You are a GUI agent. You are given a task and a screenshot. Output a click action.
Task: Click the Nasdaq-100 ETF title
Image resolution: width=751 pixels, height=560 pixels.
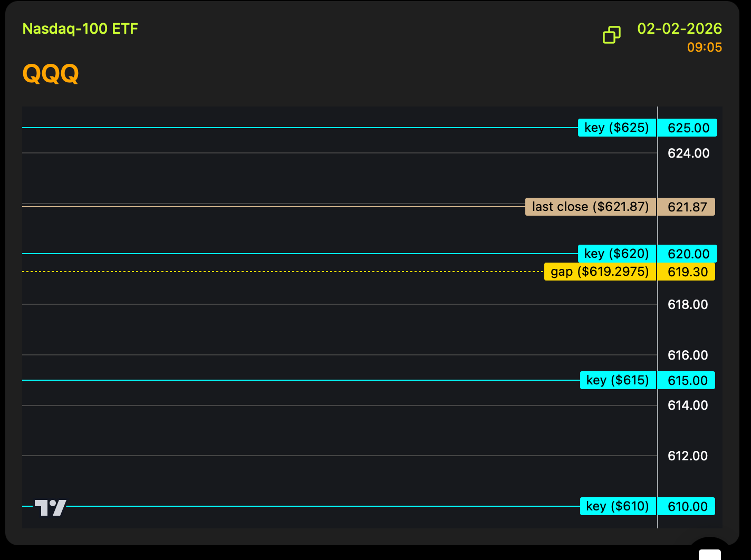[x=80, y=28]
